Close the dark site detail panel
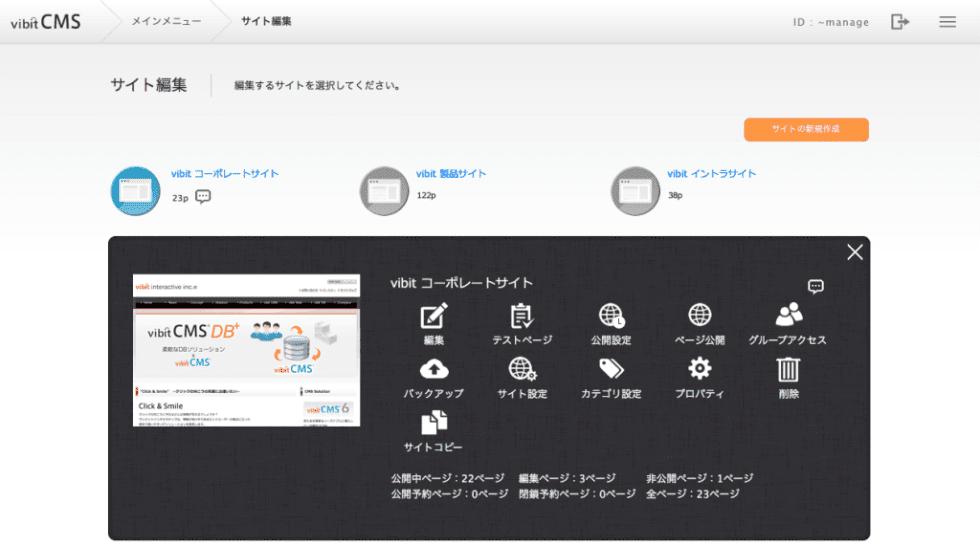The image size is (980, 546). [x=854, y=252]
